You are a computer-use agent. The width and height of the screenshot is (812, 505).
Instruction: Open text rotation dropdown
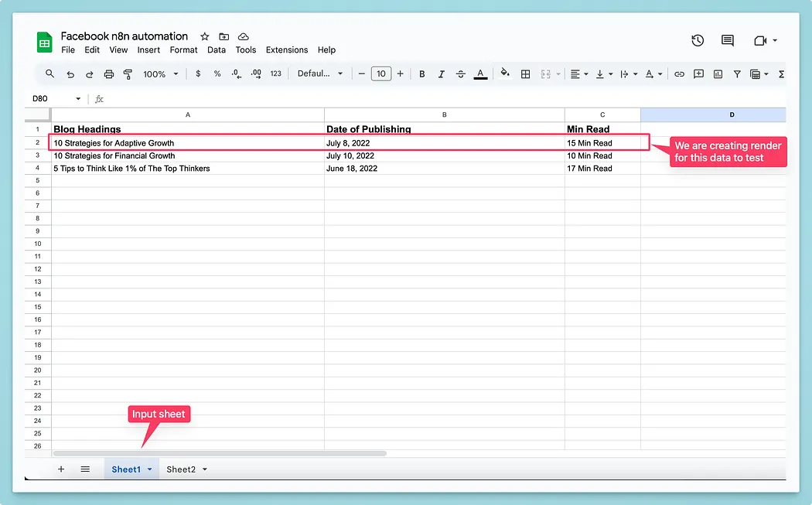click(x=653, y=74)
